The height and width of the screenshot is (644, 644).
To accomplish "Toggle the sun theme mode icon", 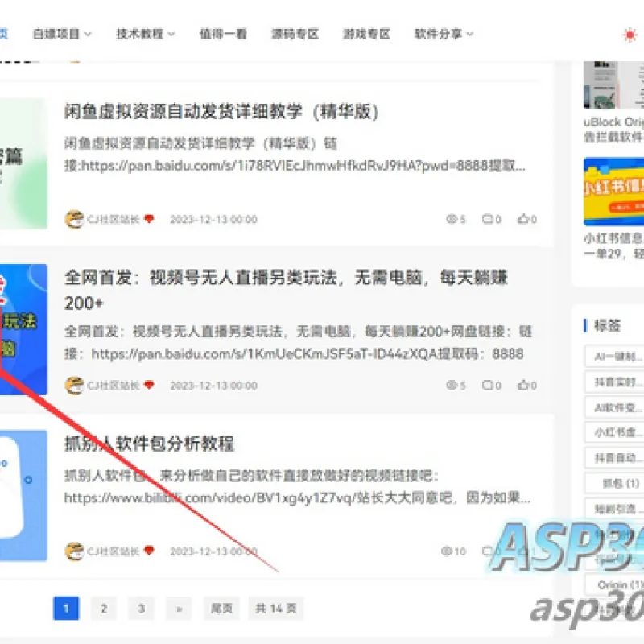I will coord(630,35).
